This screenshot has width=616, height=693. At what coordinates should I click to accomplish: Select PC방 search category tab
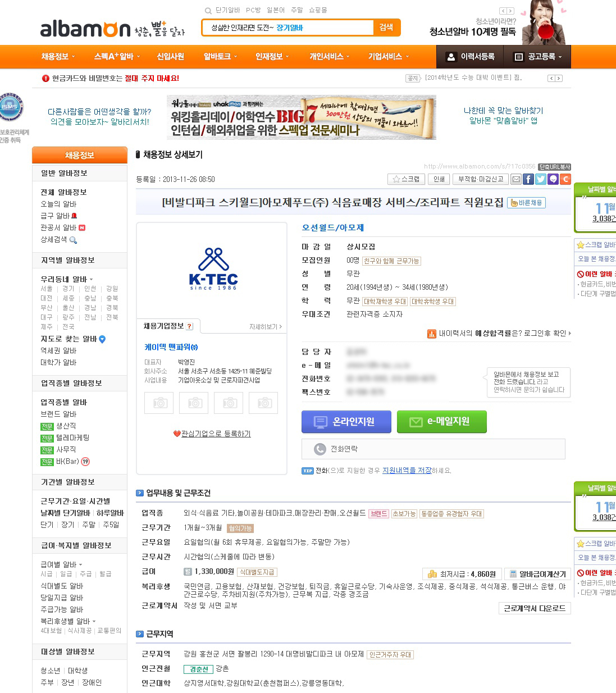point(253,10)
